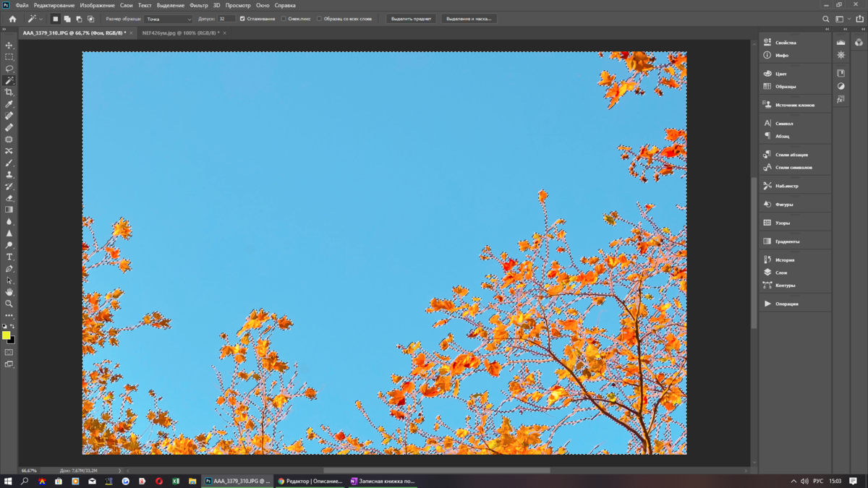Select the Zoom tool in toolbar
Image resolution: width=868 pixels, height=488 pixels.
point(9,304)
